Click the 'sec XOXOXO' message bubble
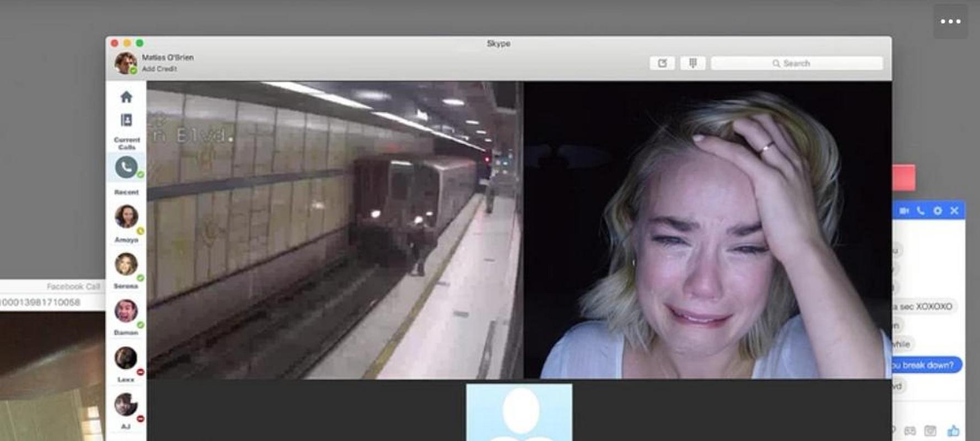This screenshot has height=441, width=980. (925, 306)
